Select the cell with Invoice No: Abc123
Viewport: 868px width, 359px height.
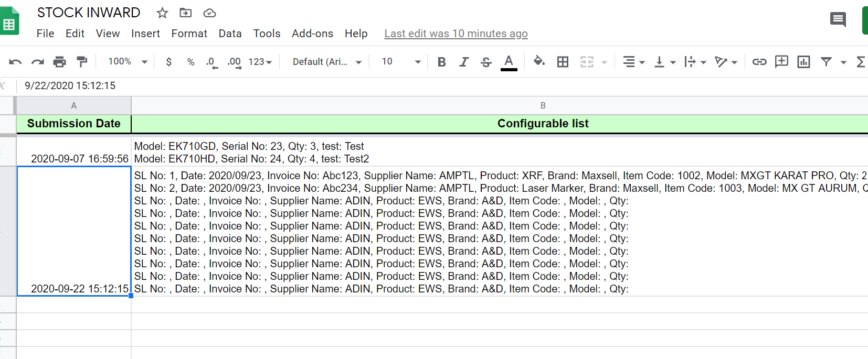pyautogui.click(x=500, y=232)
